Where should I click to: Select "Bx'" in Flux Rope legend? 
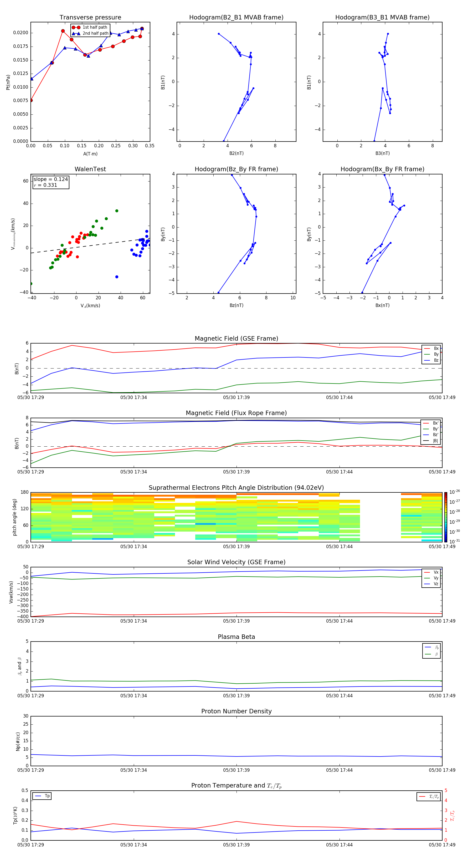431,423
